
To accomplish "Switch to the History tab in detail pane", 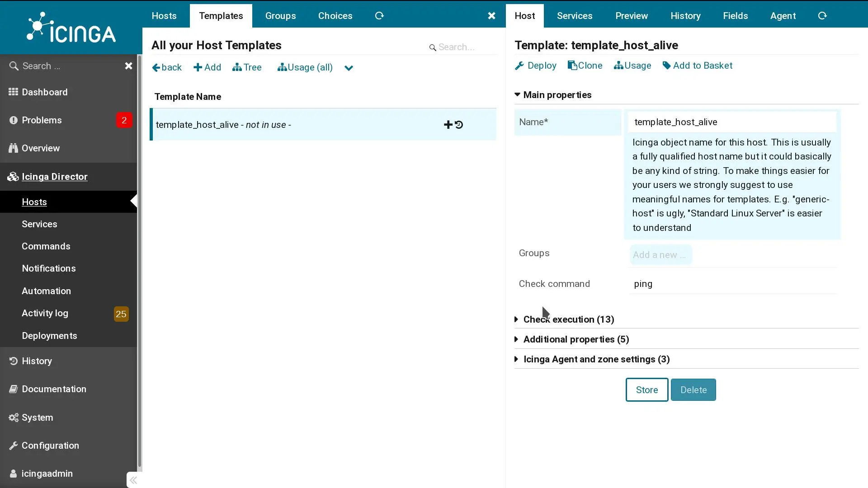I will pyautogui.click(x=685, y=16).
